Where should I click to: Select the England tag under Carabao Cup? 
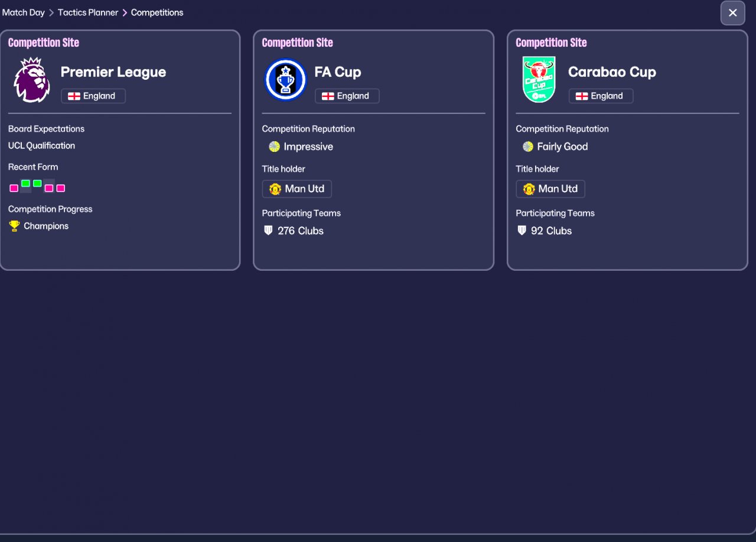601,96
